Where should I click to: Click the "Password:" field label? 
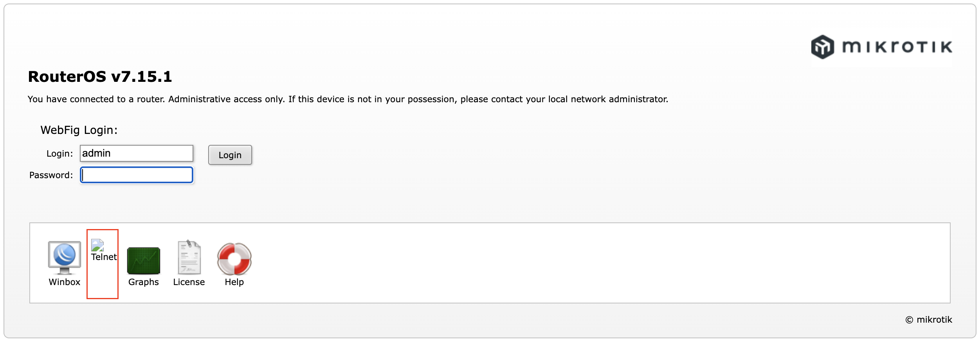pos(51,175)
